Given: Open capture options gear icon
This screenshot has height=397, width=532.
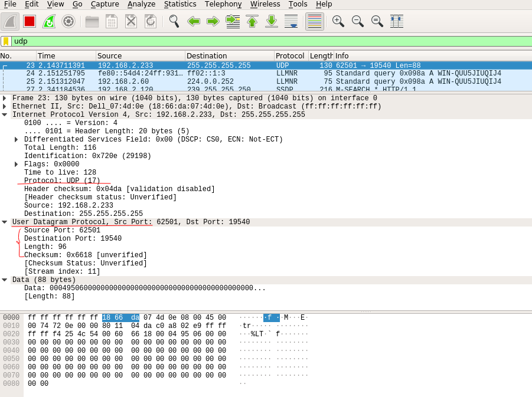Looking at the screenshot, I should coord(68,21).
